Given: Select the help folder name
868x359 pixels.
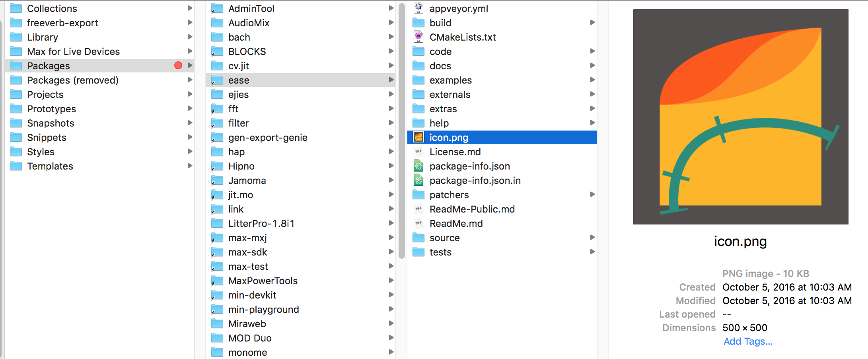Looking at the screenshot, I should (x=439, y=123).
